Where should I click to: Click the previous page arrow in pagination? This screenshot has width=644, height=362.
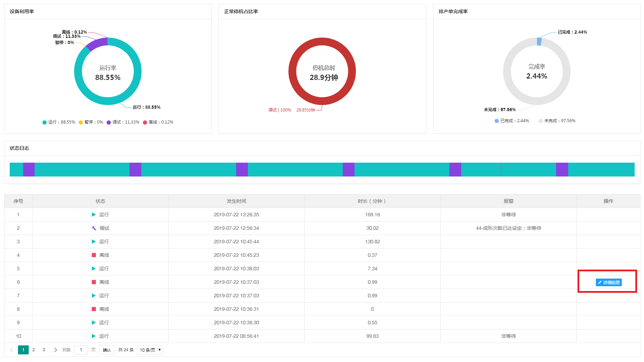pos(11,350)
